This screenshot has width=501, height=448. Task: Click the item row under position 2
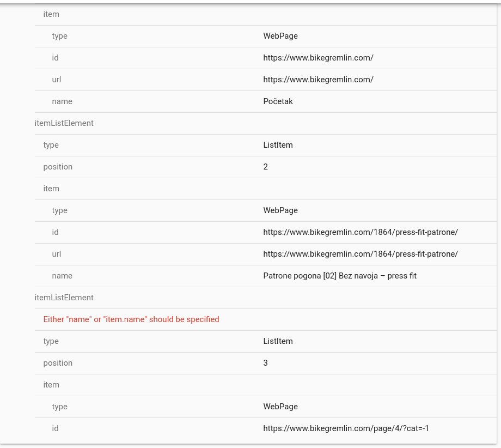click(x=266, y=189)
